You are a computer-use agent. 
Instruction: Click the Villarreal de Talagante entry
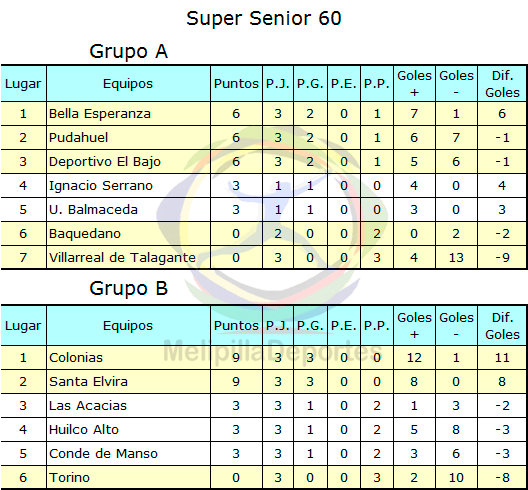click(122, 258)
